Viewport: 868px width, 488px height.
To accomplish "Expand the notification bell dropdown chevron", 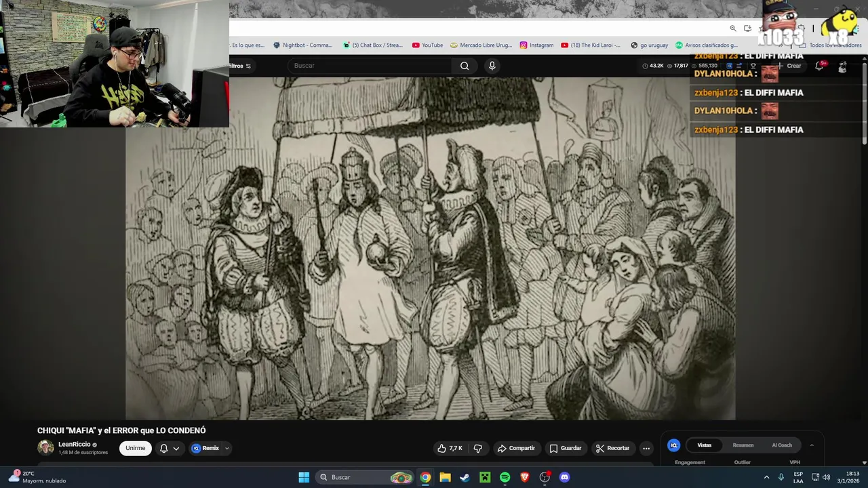I will tap(176, 448).
